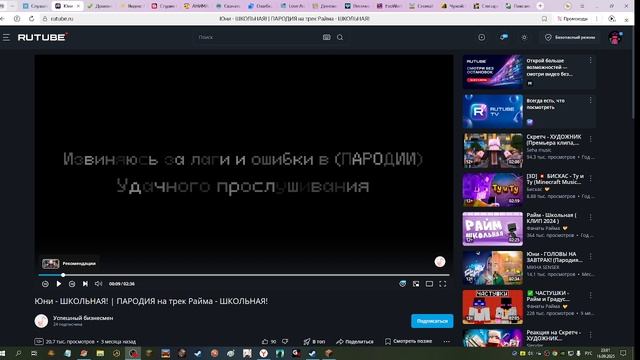Switch to theater mode

coord(429,284)
